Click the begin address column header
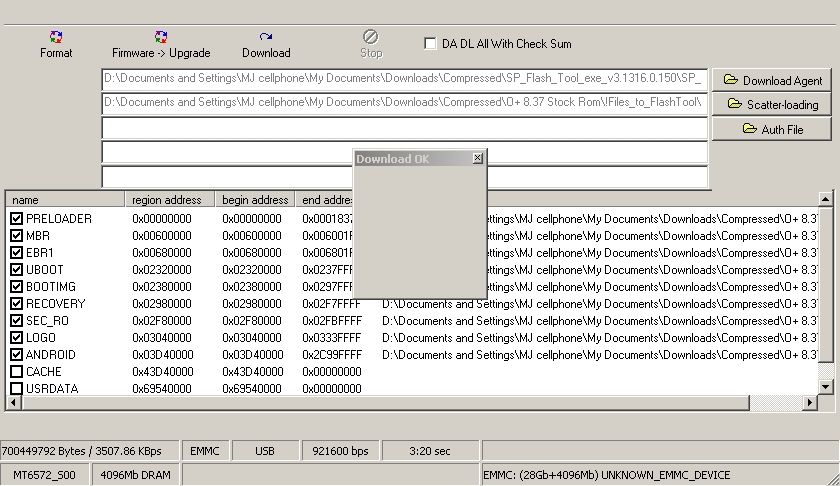 pyautogui.click(x=256, y=200)
